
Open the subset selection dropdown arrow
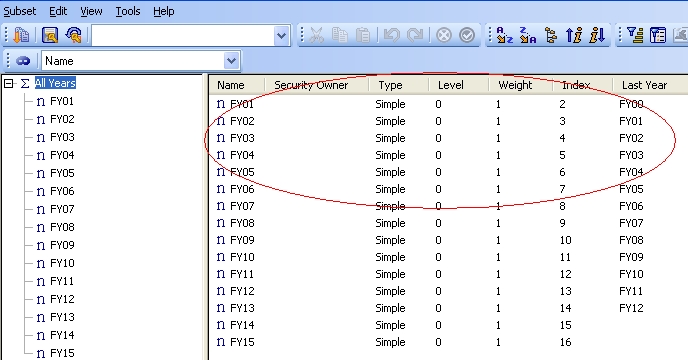281,36
